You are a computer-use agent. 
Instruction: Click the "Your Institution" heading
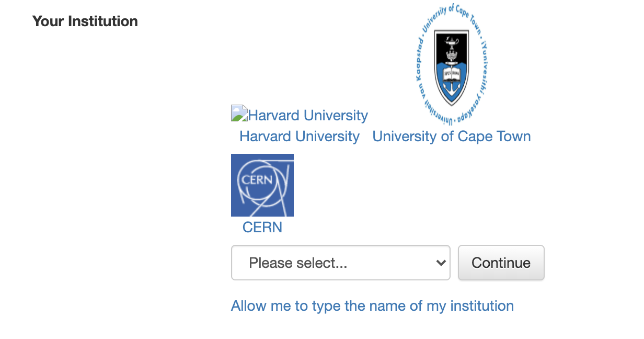[x=85, y=21]
